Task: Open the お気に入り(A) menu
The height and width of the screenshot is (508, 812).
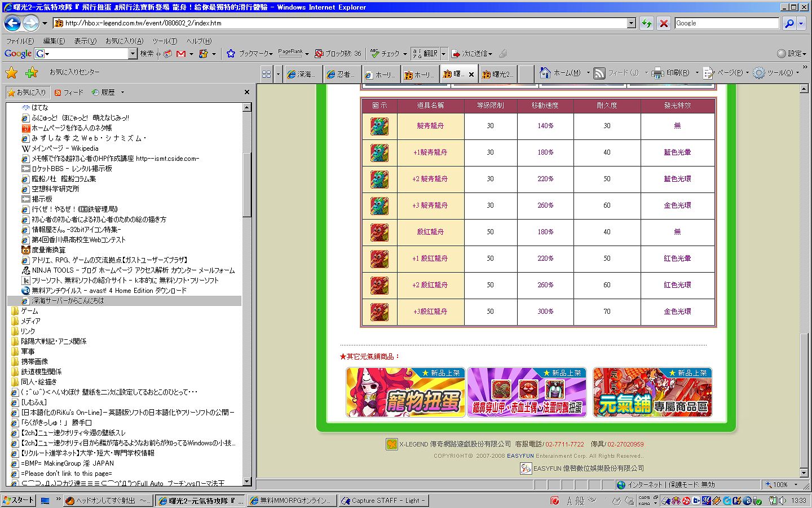Action: tap(124, 41)
